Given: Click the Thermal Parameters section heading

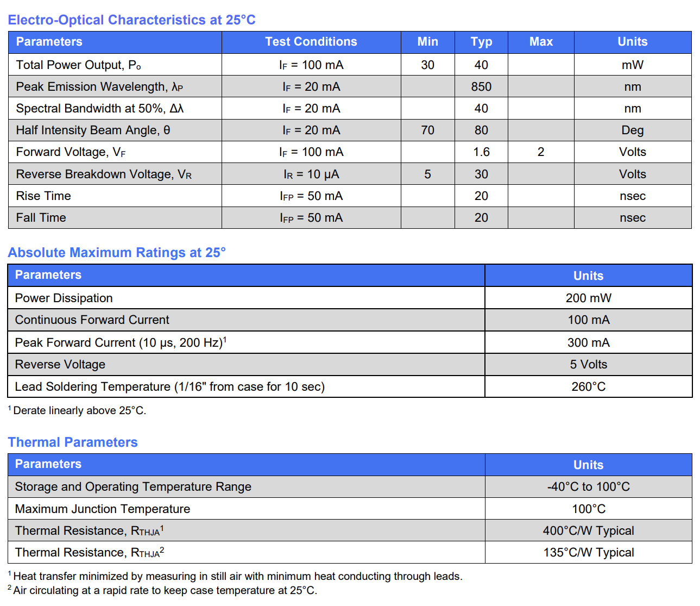Looking at the screenshot, I should pos(73,442).
